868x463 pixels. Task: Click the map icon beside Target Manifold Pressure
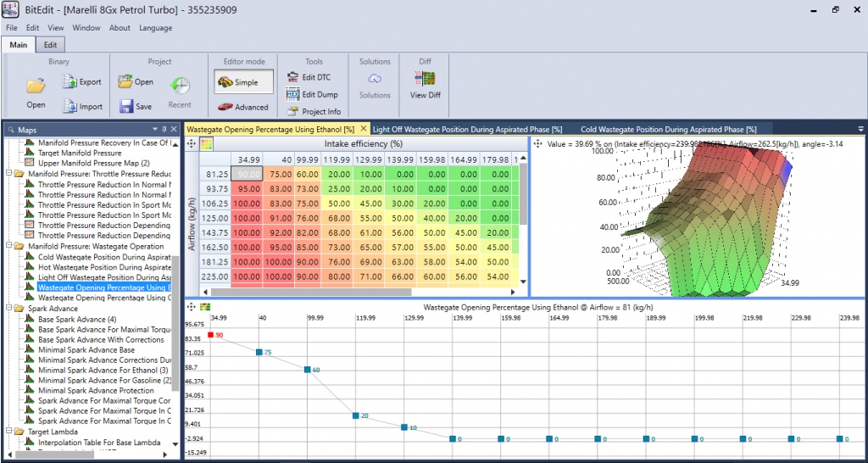30,153
